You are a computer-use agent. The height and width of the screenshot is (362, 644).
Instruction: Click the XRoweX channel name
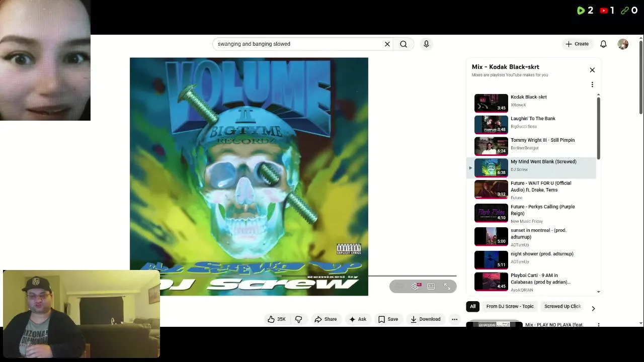pyautogui.click(x=518, y=105)
